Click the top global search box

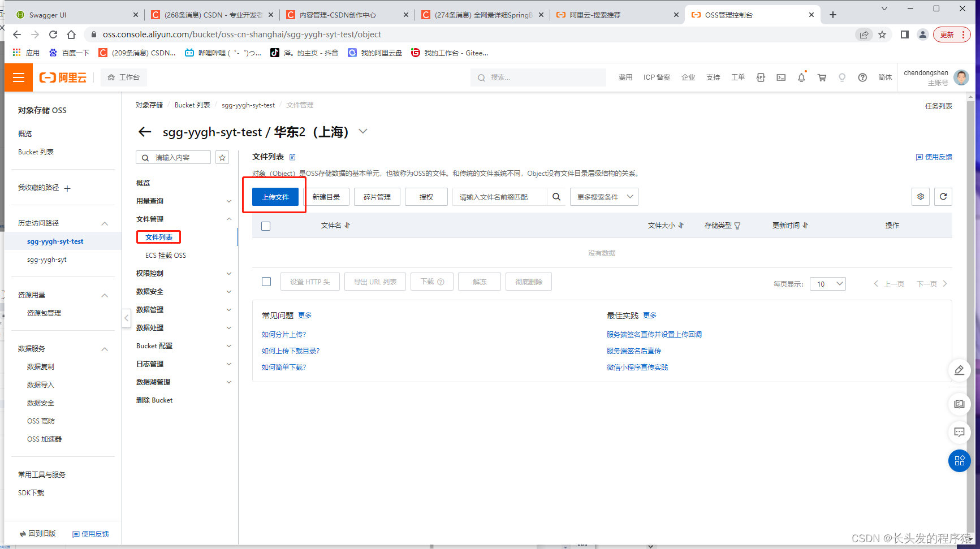(538, 77)
